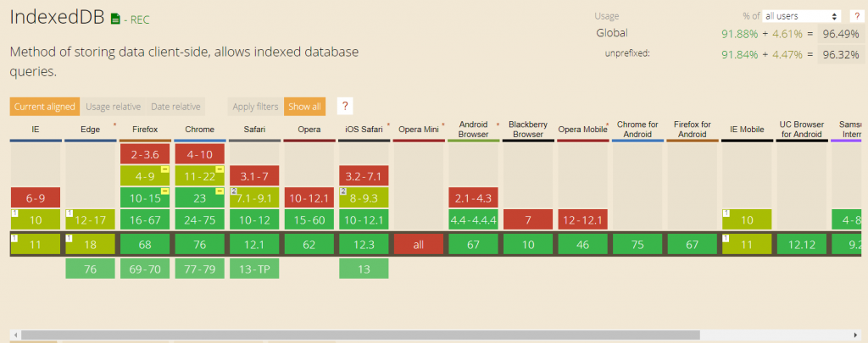Select the Opera 15-60 cell
The width and height of the screenshot is (868, 343).
(309, 219)
